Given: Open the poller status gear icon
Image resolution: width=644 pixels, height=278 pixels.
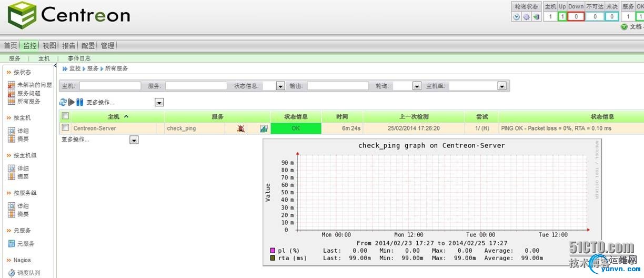Looking at the screenshot, I should 526,17.
